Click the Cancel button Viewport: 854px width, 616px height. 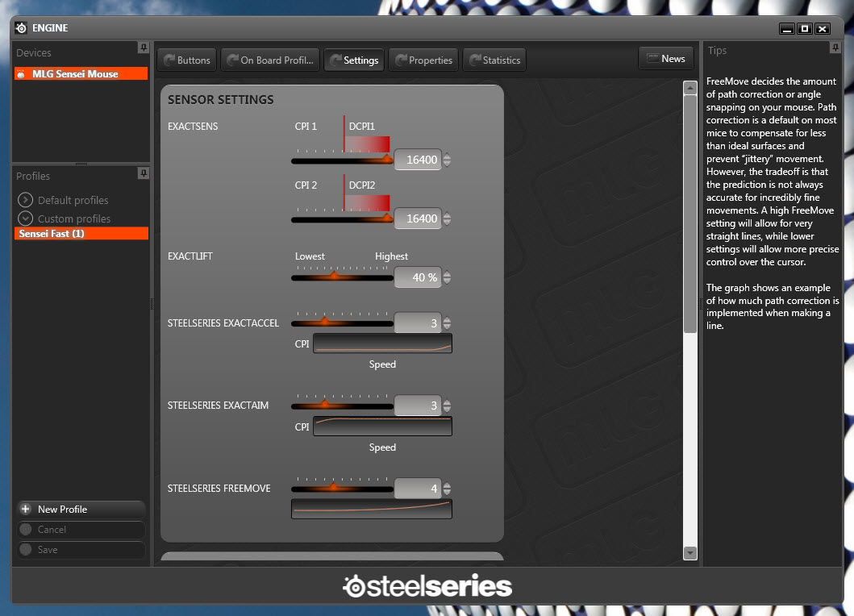pyautogui.click(x=81, y=530)
